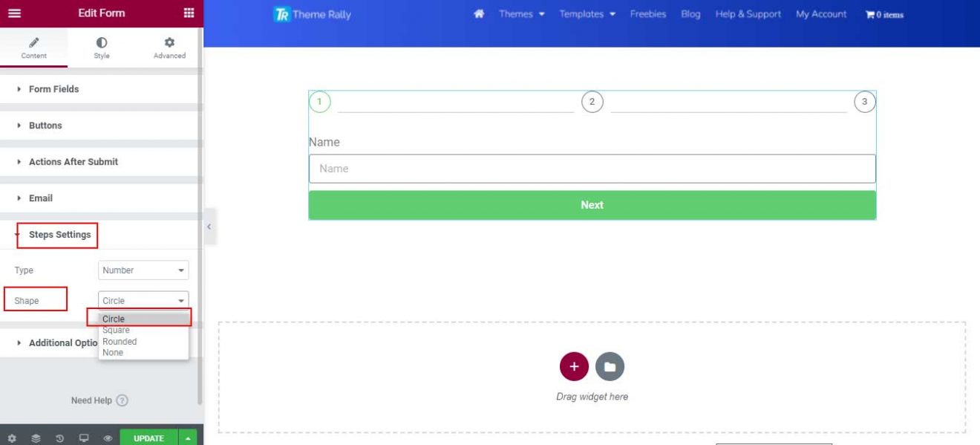Open the widgets panel grid icon
The image size is (980, 445).
click(x=189, y=13)
